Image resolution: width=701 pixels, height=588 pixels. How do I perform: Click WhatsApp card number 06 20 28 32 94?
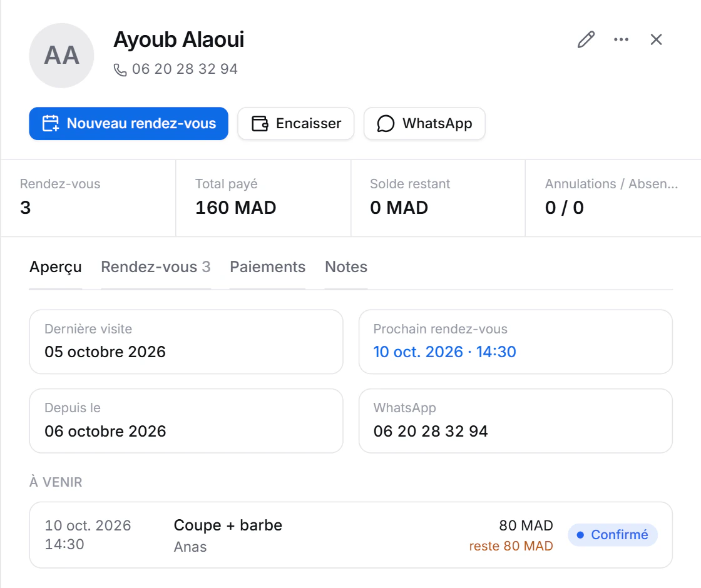tap(431, 431)
